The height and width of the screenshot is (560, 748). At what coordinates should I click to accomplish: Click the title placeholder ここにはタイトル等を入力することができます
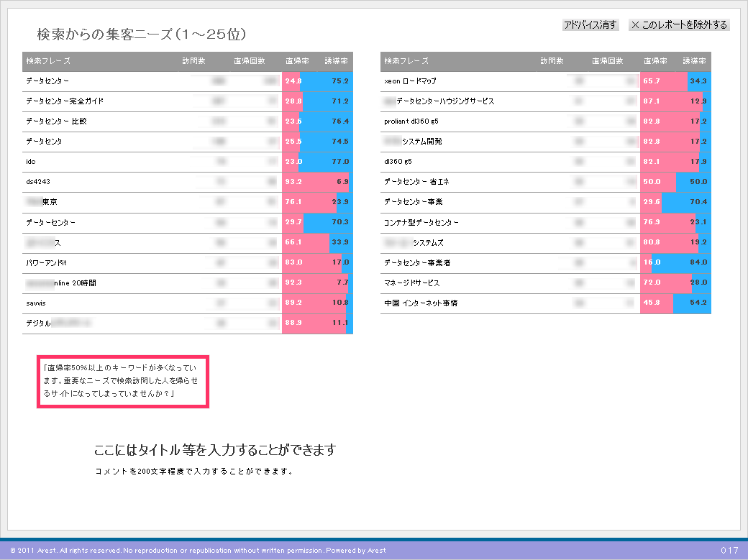[x=215, y=451]
